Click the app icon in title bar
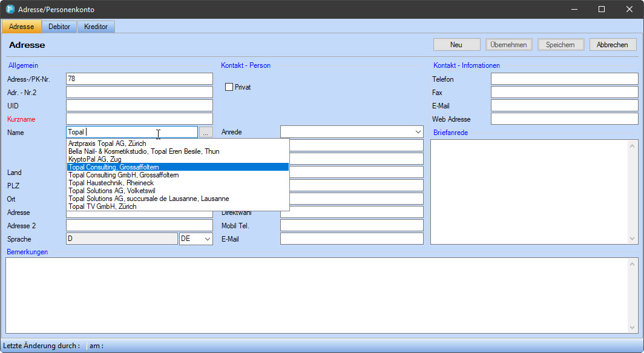644x353 pixels. [10, 10]
